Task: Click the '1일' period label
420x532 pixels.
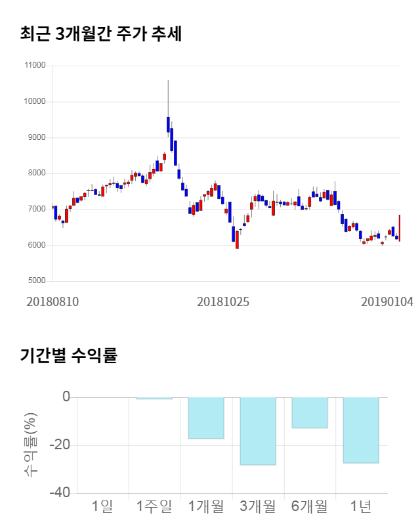Action: click(x=103, y=506)
